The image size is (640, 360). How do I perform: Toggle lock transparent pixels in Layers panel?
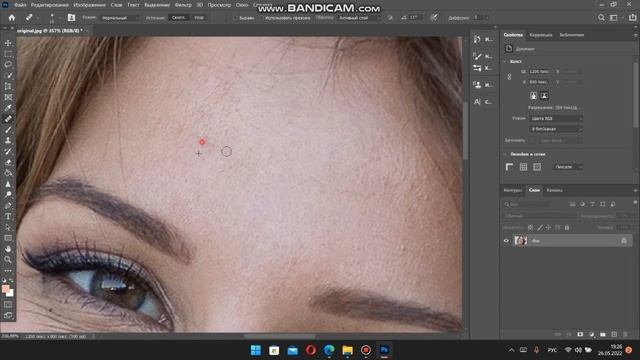[x=530, y=227]
